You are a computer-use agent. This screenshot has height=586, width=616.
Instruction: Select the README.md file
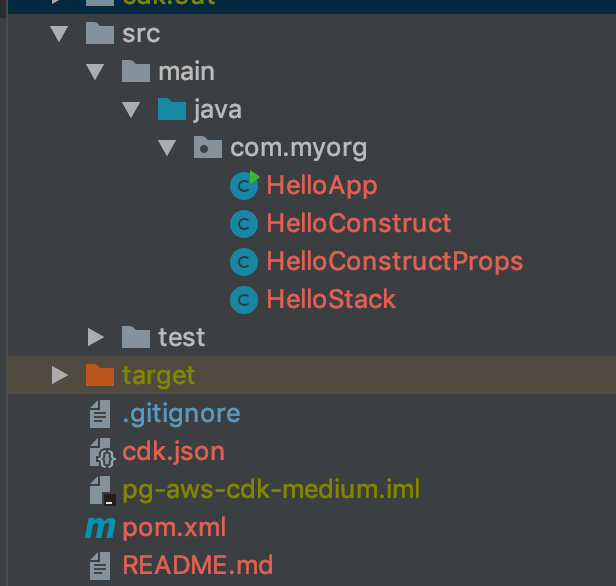[198, 566]
